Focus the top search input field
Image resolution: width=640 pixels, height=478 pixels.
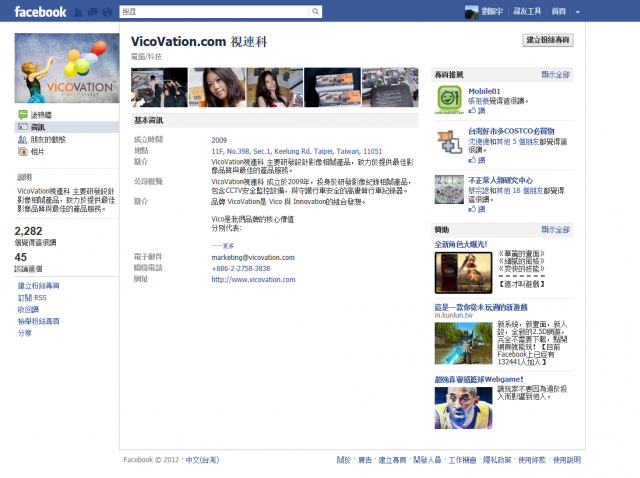[215, 12]
